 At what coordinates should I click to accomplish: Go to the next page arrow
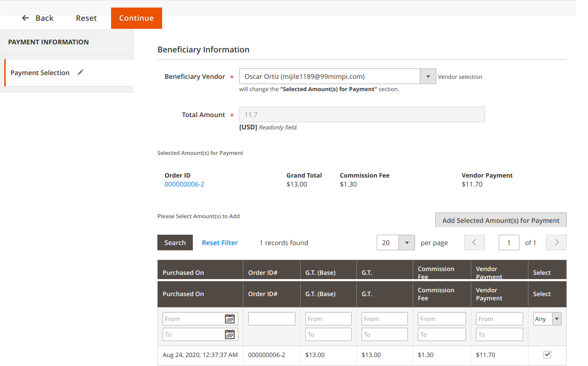(x=556, y=242)
